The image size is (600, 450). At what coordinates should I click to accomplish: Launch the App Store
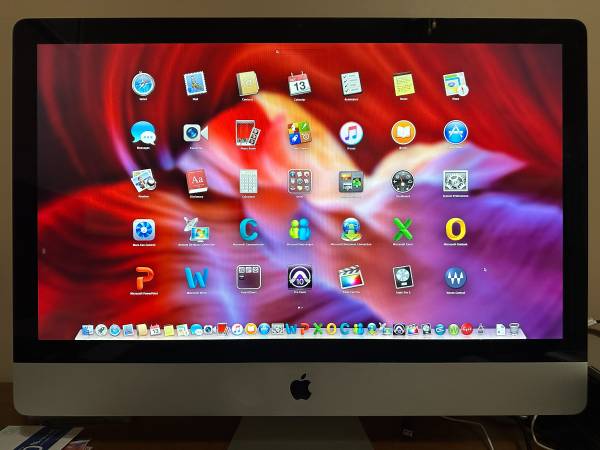coord(456,132)
